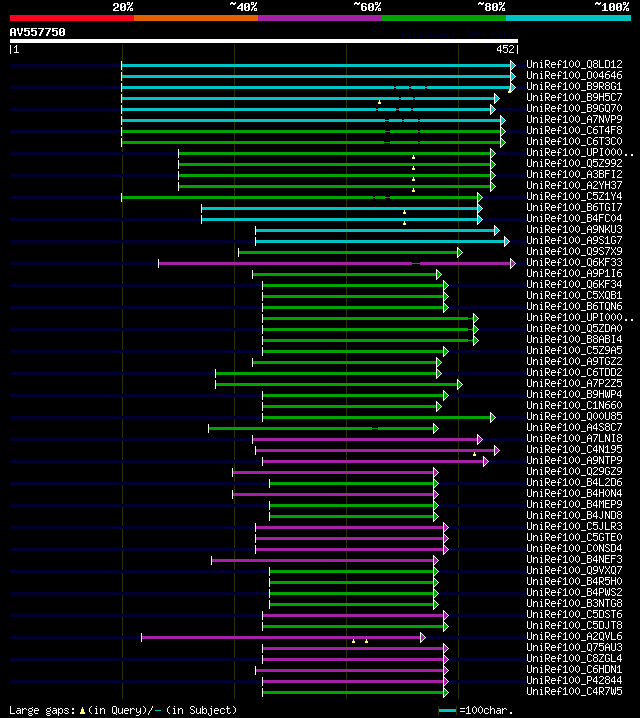This screenshot has height=718, width=640.
Task: Click the UniRef100_A9TGZ2 label
Action: [574, 361]
